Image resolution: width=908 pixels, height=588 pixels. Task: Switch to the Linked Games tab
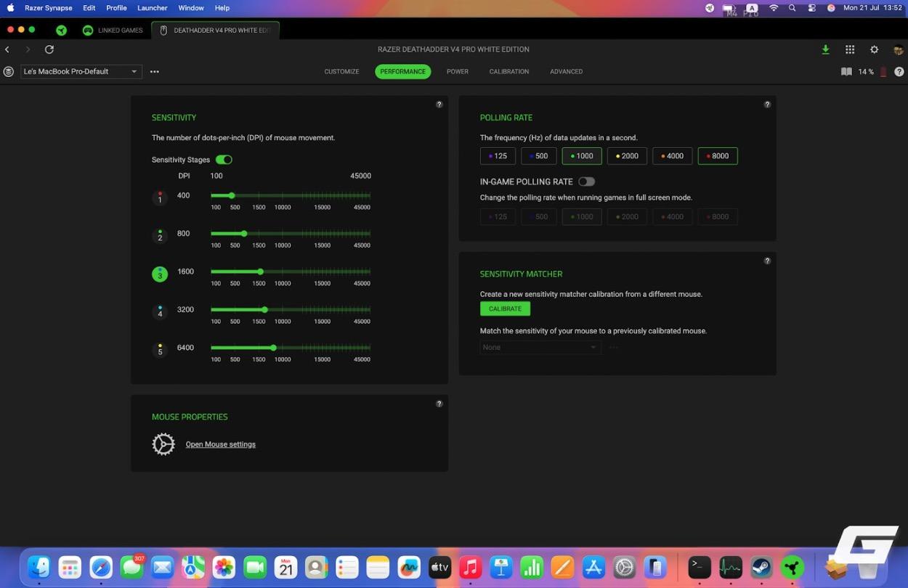pos(113,30)
